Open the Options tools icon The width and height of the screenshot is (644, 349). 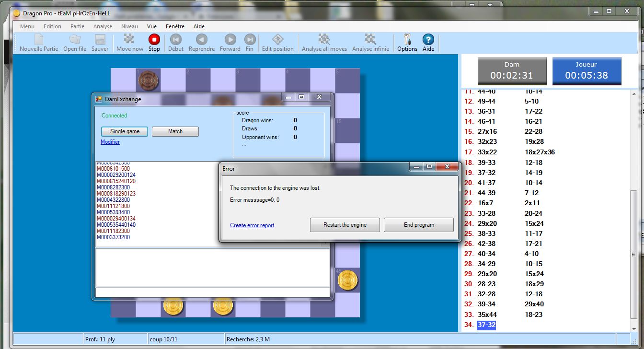[x=407, y=40]
